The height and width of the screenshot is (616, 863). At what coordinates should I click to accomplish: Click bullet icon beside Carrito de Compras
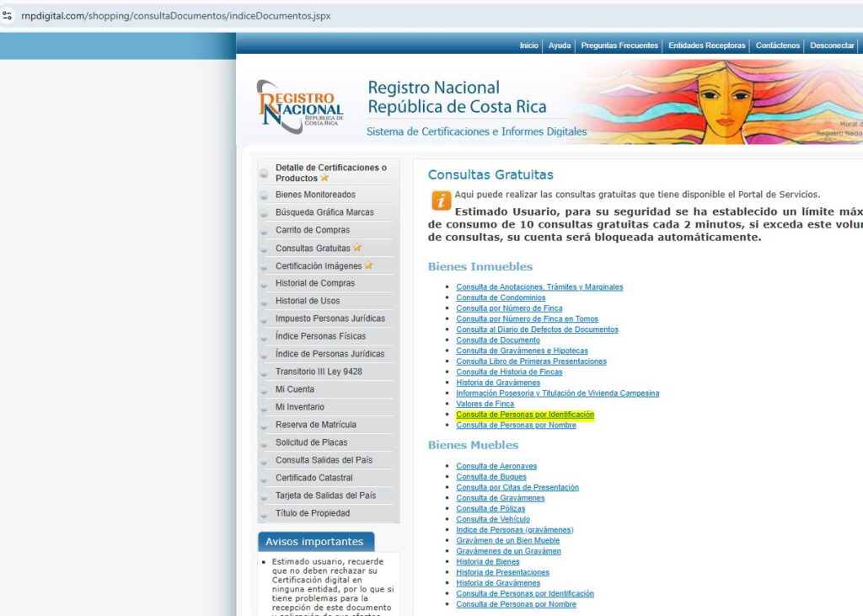(x=264, y=230)
